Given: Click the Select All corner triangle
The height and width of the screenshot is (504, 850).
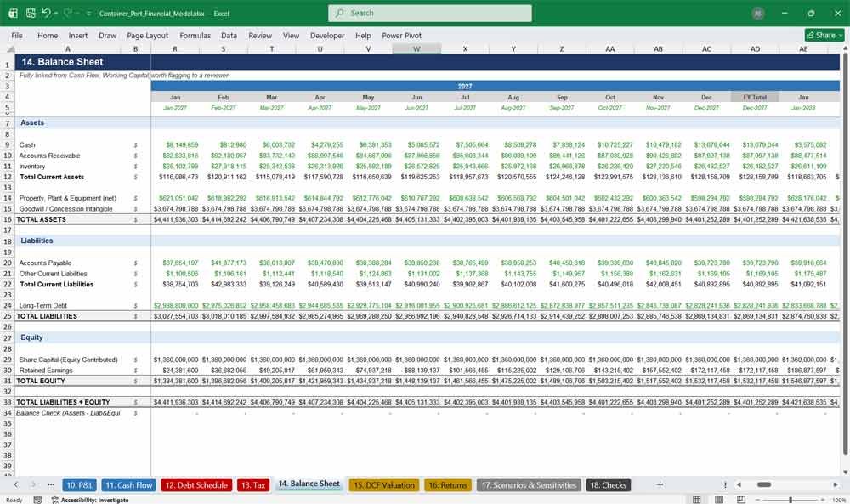Looking at the screenshot, I should pyautogui.click(x=9, y=48).
